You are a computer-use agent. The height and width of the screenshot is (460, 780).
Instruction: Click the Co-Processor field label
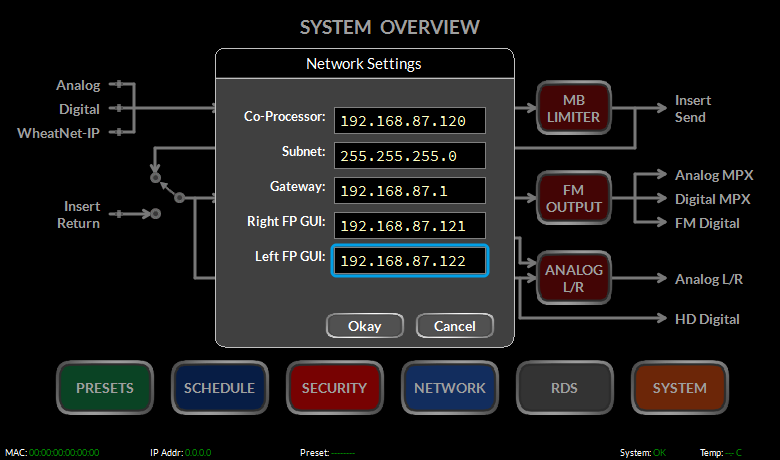(285, 116)
